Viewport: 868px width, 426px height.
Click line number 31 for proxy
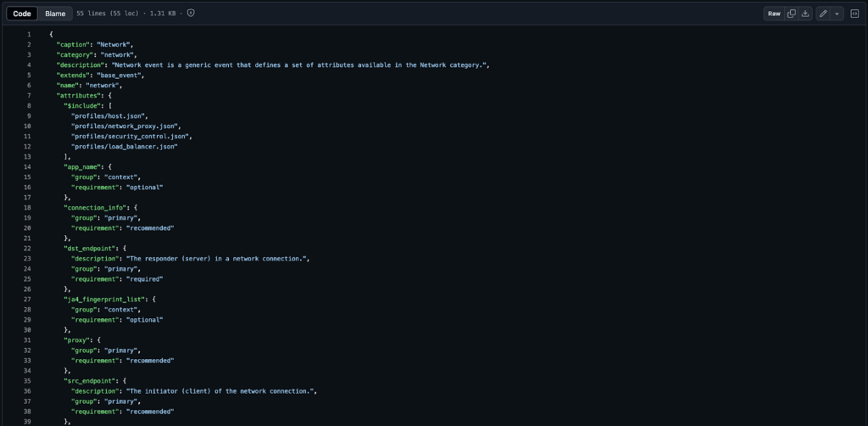28,340
